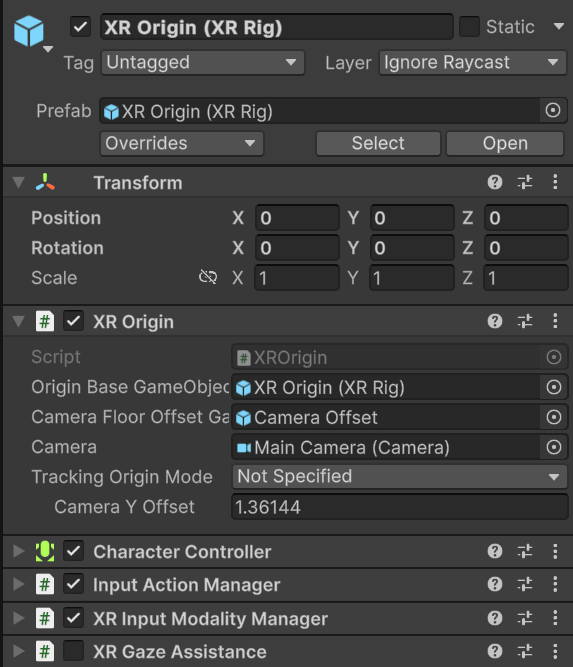
Task: Open the prefab Overrides dropdown
Action: point(182,144)
